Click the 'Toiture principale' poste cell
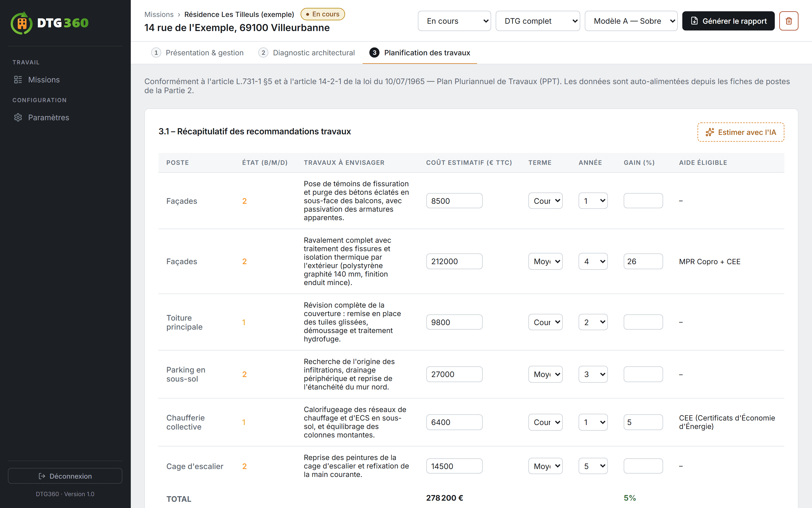The image size is (812, 508). click(184, 322)
